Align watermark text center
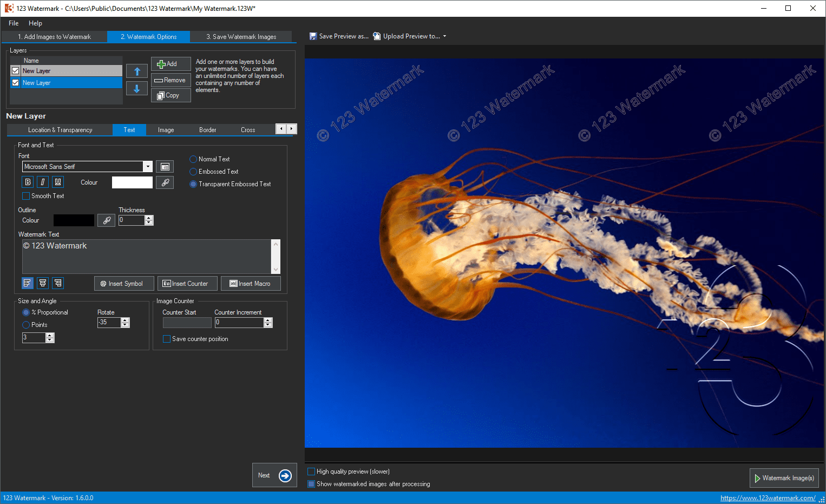 (x=43, y=283)
